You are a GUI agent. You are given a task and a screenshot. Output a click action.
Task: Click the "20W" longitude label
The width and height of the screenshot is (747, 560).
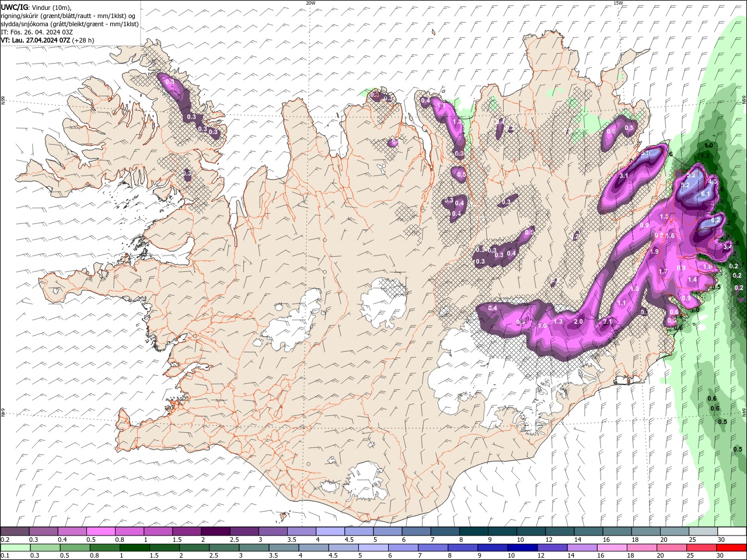(310, 3)
